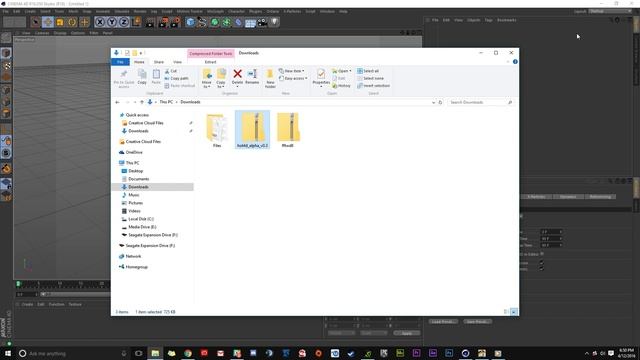This screenshot has width=640, height=360.
Task: Click History in the Open group
Action: (341, 86)
